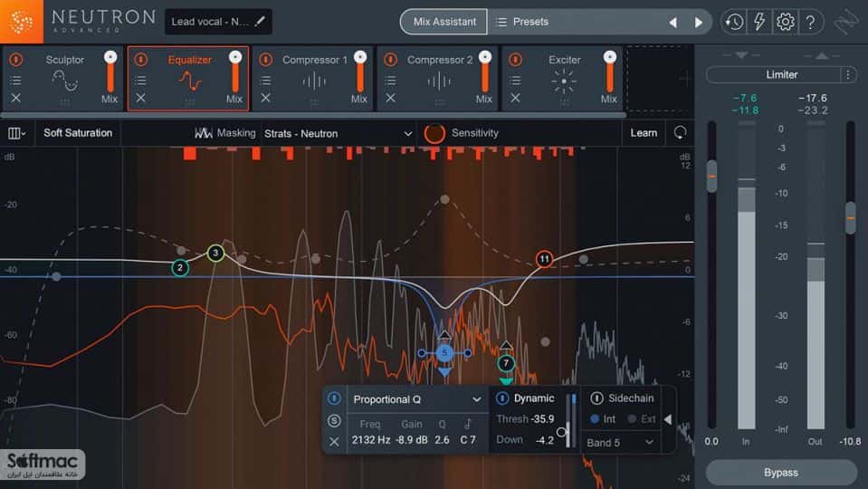
Task: Click the pencil rename icon beside Lead vocal
Action: click(x=260, y=21)
